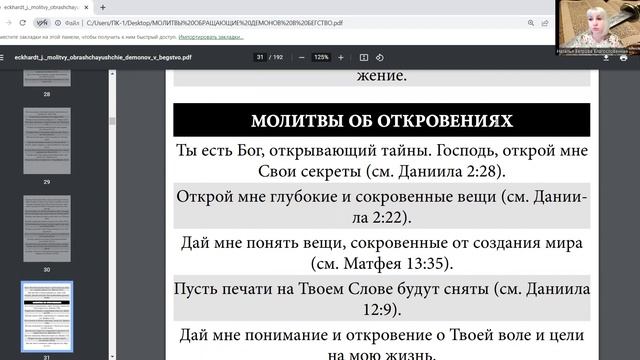Click text '(см. Матфея 13:35)'
This screenshot has height=360, width=640.
[x=382, y=263]
